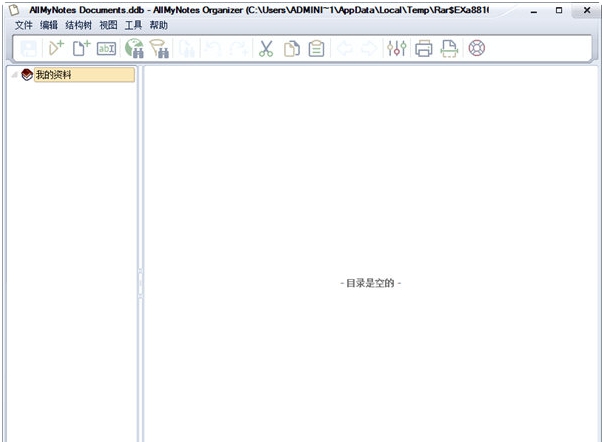The height and width of the screenshot is (442, 604).
Task: Click the disabled Undo arrow
Action: click(x=212, y=49)
